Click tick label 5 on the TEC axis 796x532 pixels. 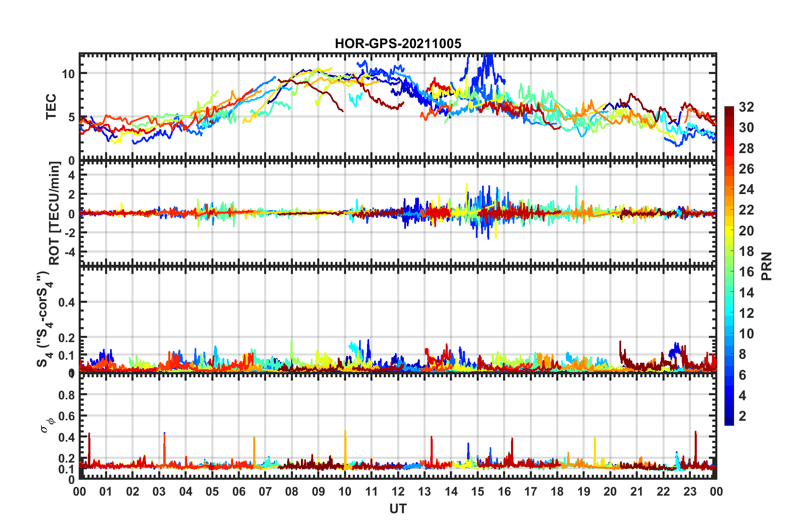pyautogui.click(x=72, y=117)
